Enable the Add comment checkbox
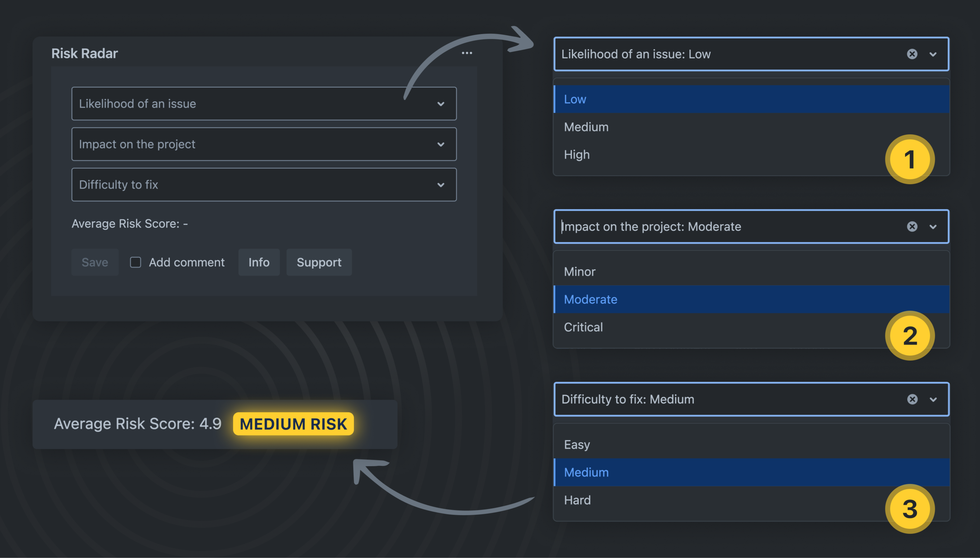Viewport: 980px width, 558px height. [x=135, y=262]
